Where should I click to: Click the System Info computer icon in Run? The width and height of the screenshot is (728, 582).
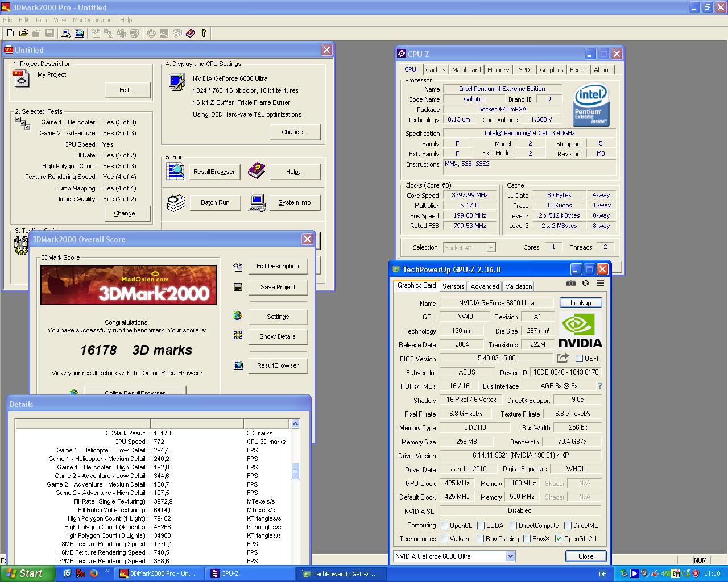point(257,202)
